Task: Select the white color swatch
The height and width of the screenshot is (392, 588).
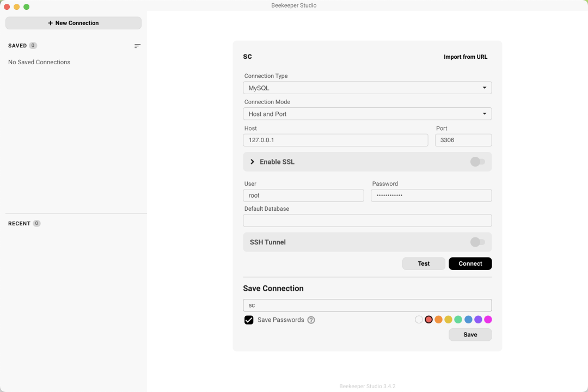Action: (x=419, y=320)
